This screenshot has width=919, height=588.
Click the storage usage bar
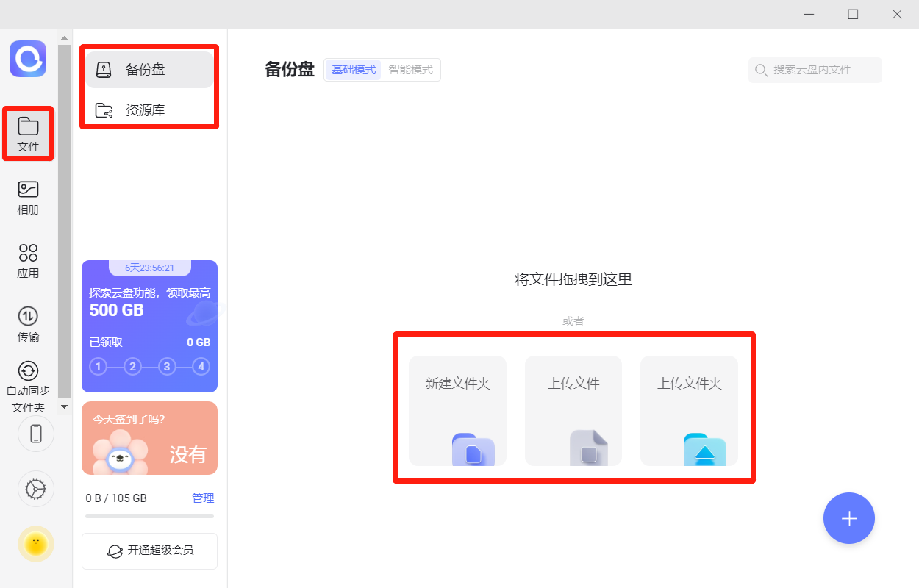click(150, 516)
